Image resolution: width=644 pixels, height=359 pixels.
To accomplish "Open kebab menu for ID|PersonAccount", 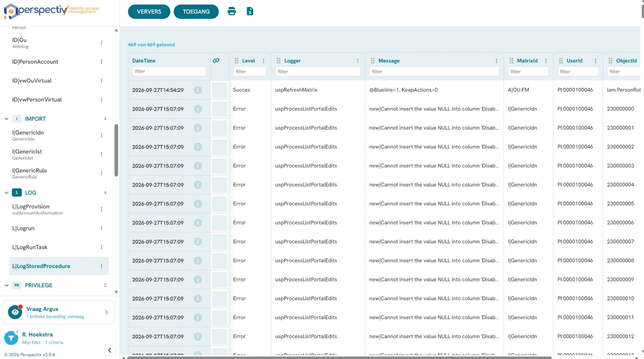I will click(x=101, y=62).
